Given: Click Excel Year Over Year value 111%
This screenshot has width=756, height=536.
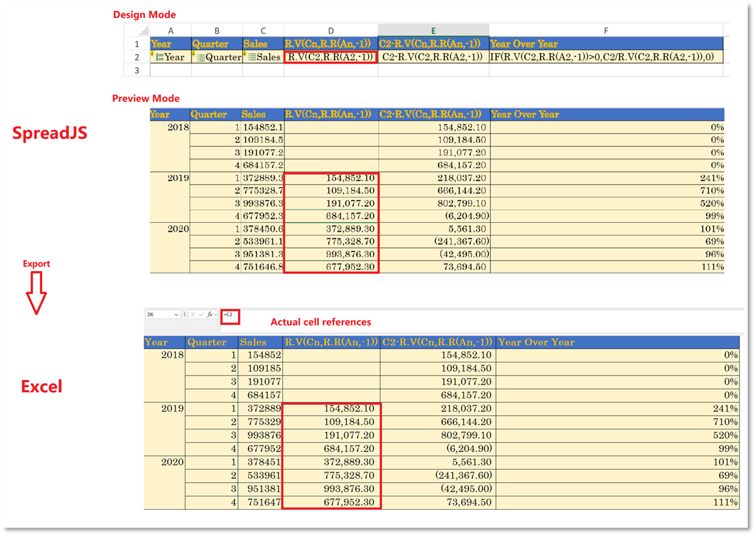Looking at the screenshot, I should pos(618,502).
